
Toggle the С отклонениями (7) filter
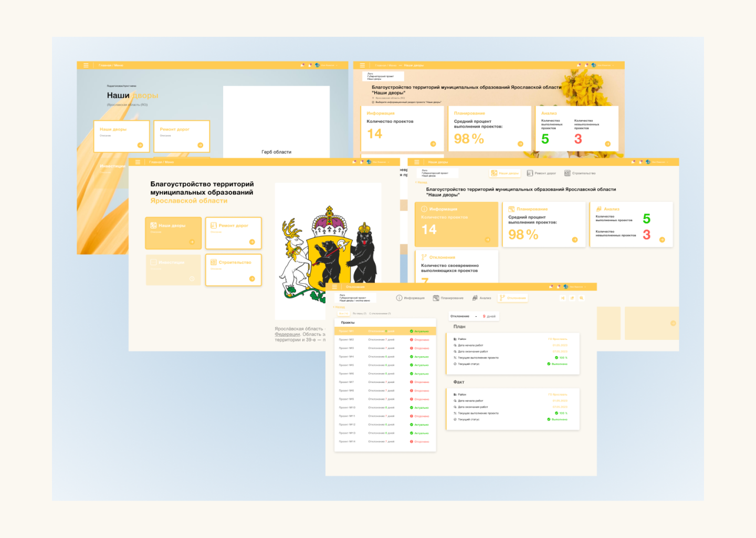point(380,313)
